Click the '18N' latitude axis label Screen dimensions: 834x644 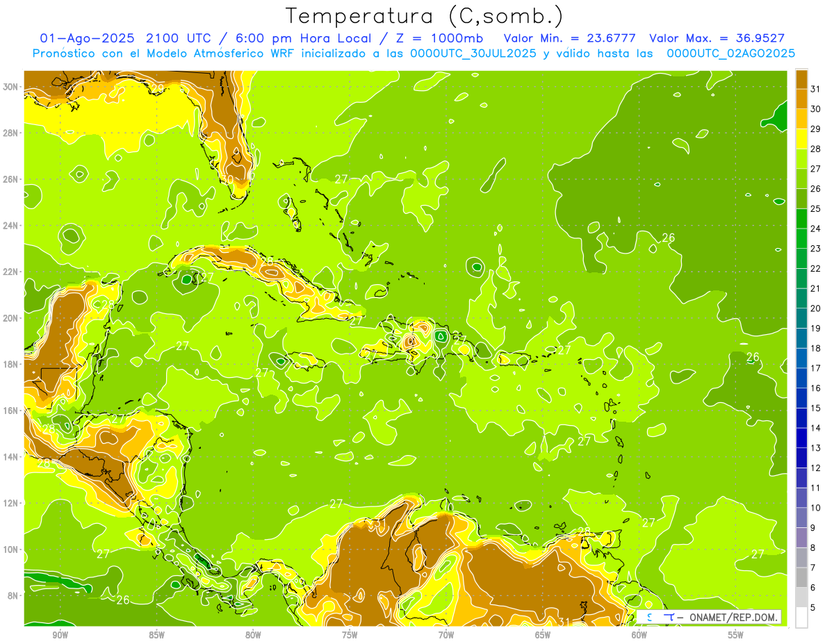coord(11,364)
